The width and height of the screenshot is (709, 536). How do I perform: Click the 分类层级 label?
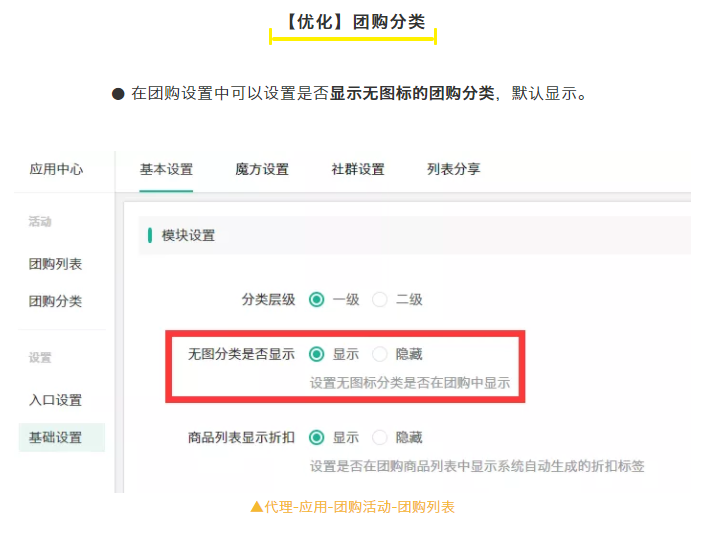tap(268, 299)
